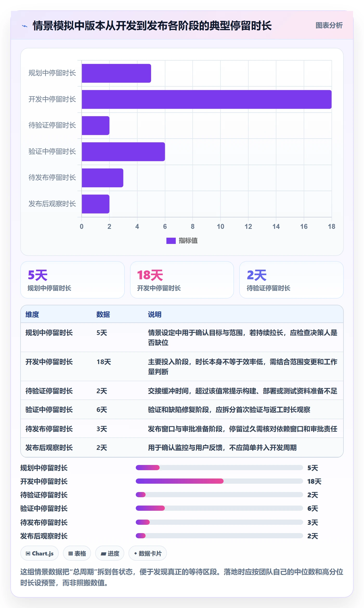The height and width of the screenshot is (608, 364).
Task: Click the 规划中停留时长 bar in the chart
Action: click(x=116, y=73)
